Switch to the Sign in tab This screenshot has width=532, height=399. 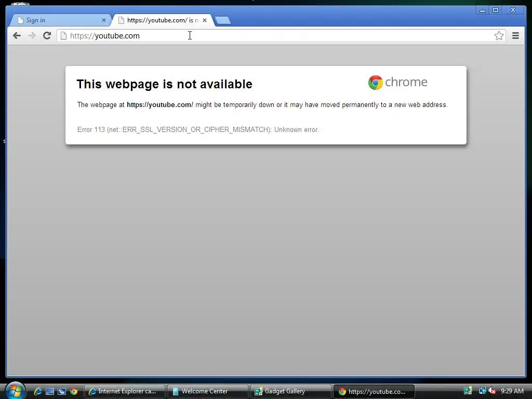(60, 20)
